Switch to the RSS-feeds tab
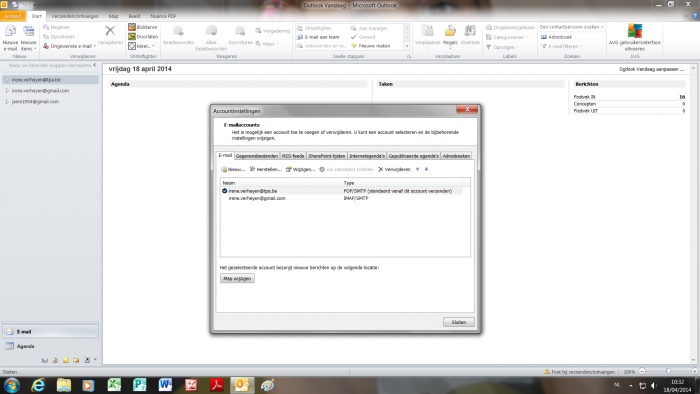 pos(293,156)
